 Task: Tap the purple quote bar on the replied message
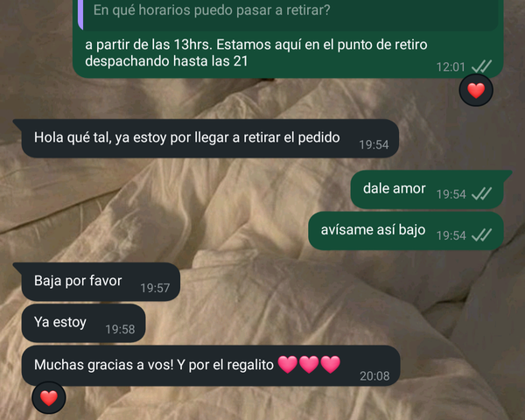click(x=80, y=15)
